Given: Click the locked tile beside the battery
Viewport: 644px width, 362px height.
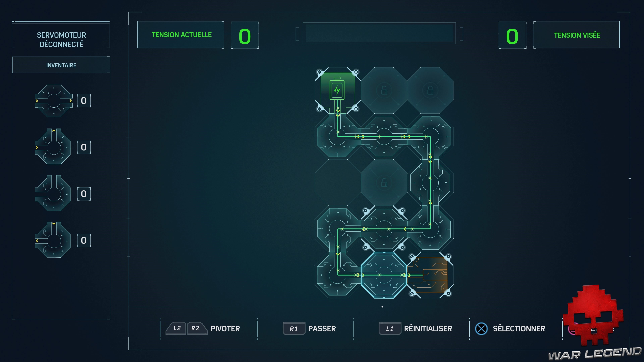Looking at the screenshot, I should [384, 90].
